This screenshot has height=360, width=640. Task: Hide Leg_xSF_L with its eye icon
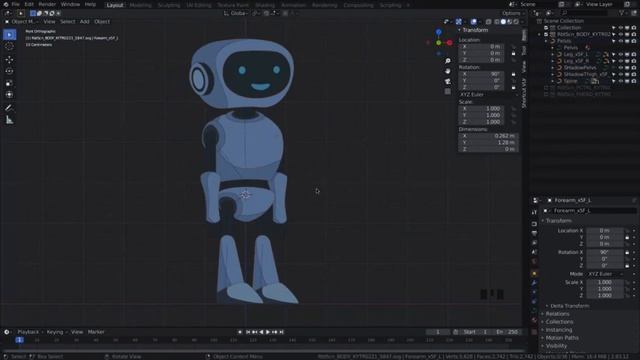621,54
